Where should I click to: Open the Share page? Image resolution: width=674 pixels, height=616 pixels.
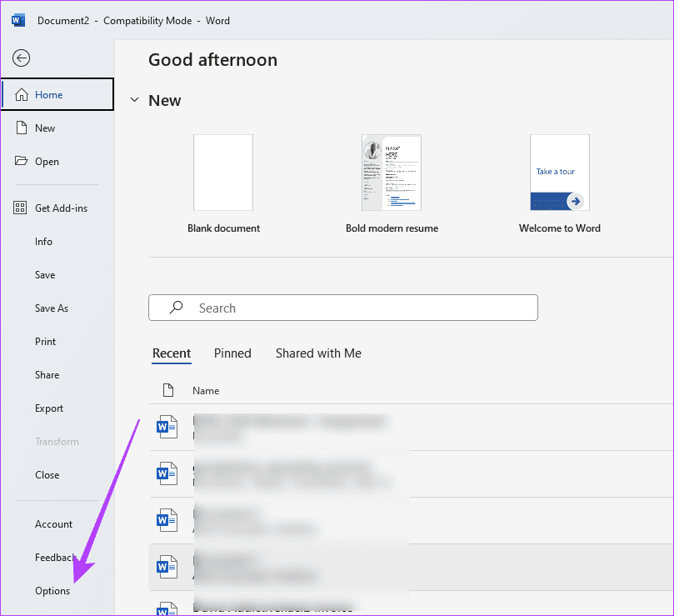pyautogui.click(x=57, y=374)
